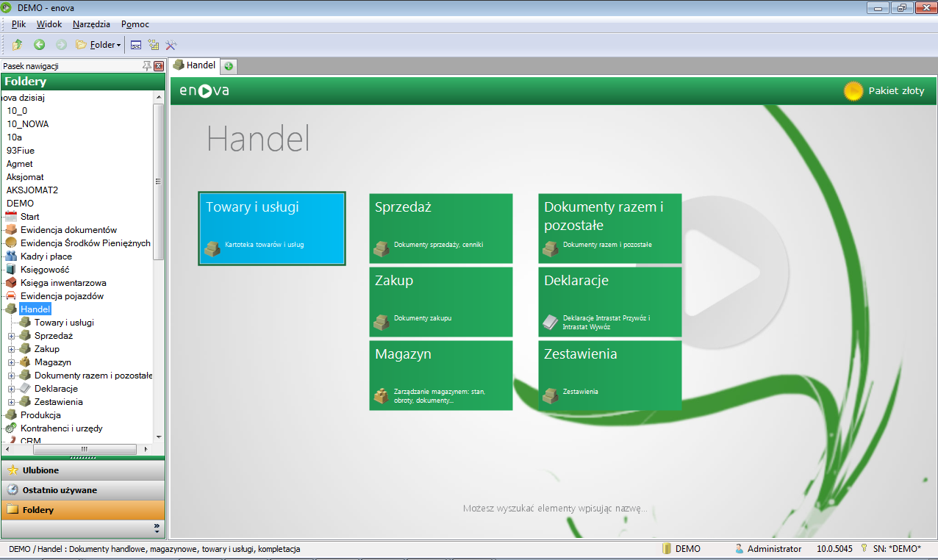This screenshot has height=560, width=938.
Task: Click Pakiet złoty sun icon
Action: point(853,91)
